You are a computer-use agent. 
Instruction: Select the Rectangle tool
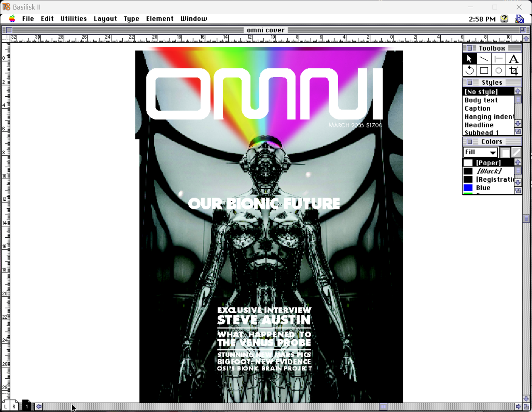pyautogui.click(x=484, y=70)
